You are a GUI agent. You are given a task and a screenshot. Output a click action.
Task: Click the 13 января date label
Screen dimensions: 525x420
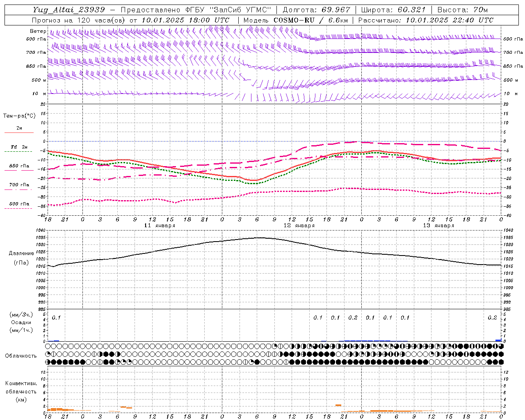[438, 226]
